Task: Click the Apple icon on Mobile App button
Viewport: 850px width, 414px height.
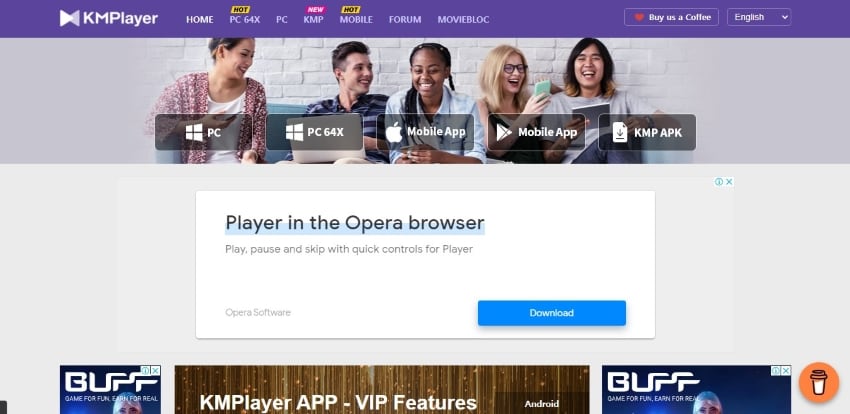Action: (x=394, y=132)
